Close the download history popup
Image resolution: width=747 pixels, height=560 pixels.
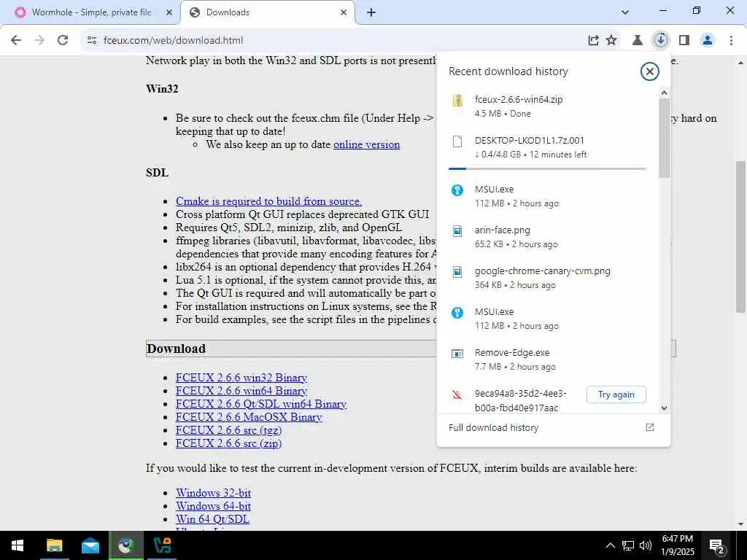coord(649,71)
